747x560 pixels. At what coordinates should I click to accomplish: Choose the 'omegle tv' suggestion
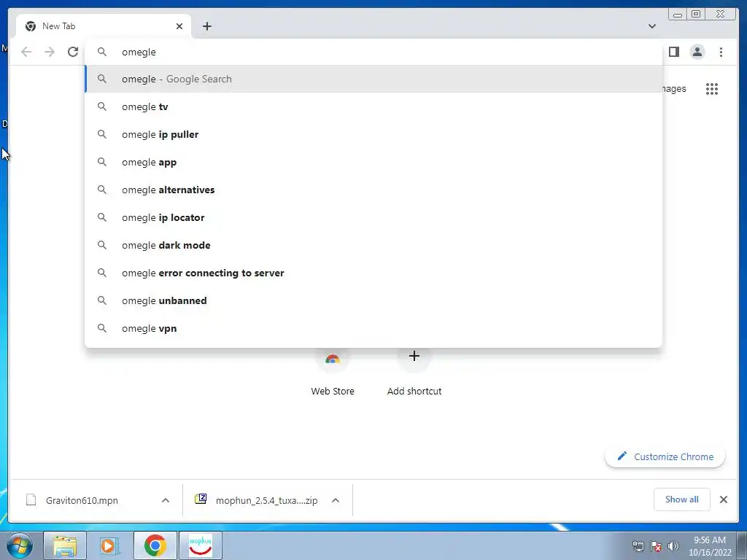(x=373, y=106)
